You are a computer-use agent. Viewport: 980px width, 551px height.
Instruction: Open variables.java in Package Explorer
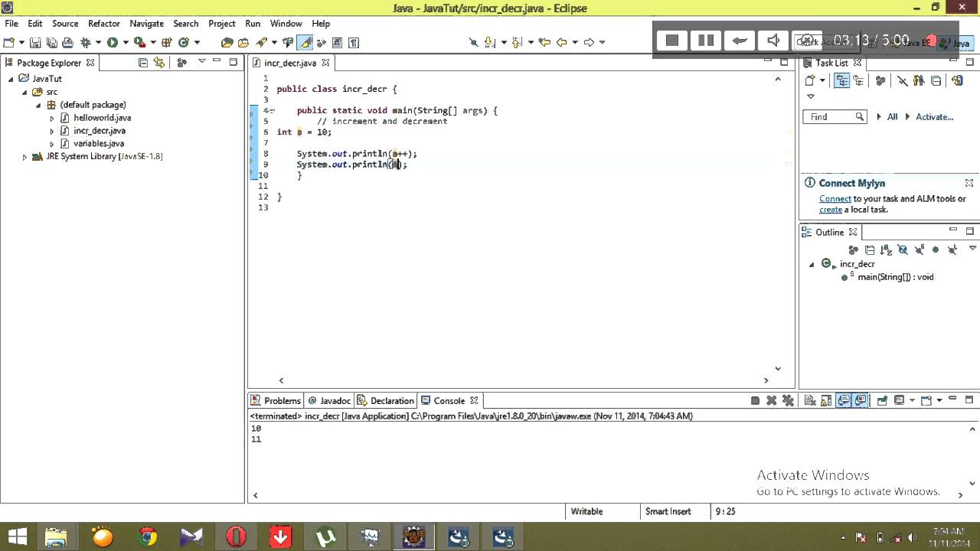coord(98,144)
